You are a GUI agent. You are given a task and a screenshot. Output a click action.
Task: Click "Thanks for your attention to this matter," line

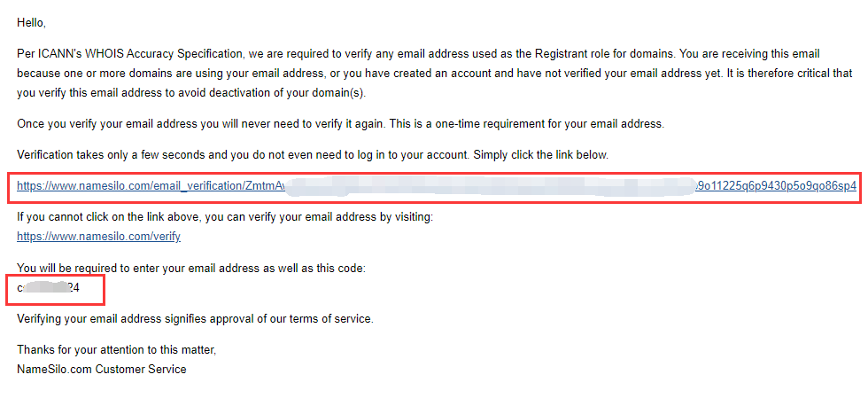point(116,349)
